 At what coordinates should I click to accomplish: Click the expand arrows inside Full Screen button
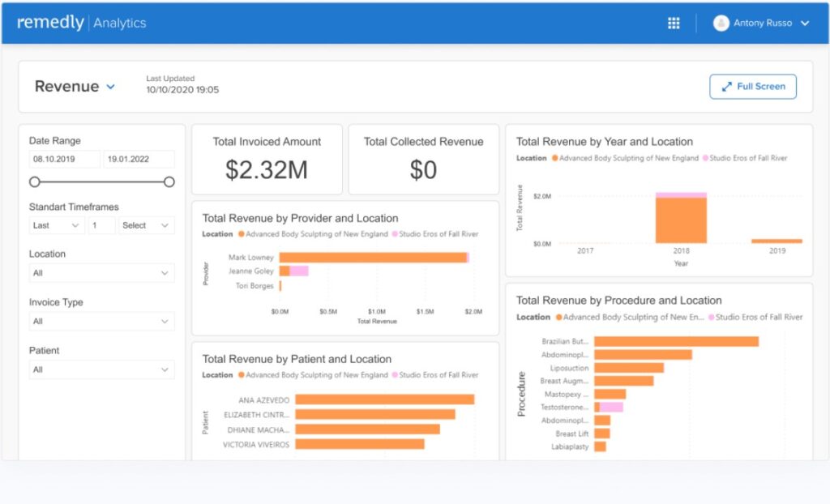[725, 86]
